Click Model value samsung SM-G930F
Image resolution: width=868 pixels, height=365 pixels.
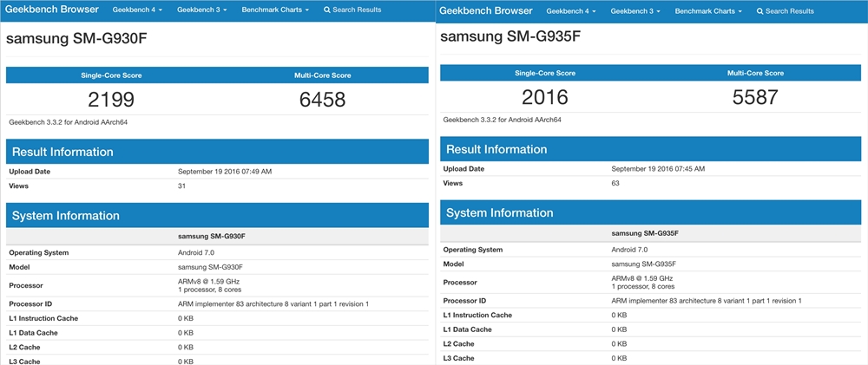pos(210,267)
